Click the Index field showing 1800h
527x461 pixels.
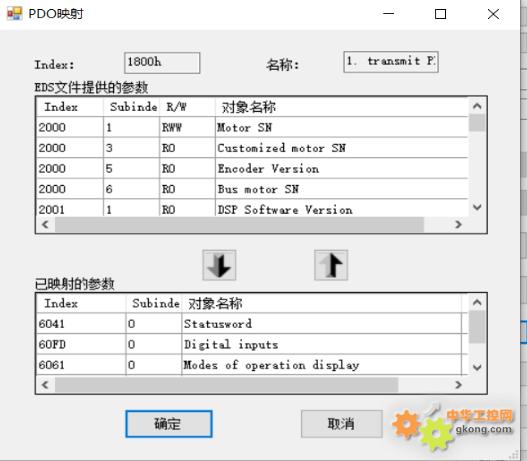(162, 63)
